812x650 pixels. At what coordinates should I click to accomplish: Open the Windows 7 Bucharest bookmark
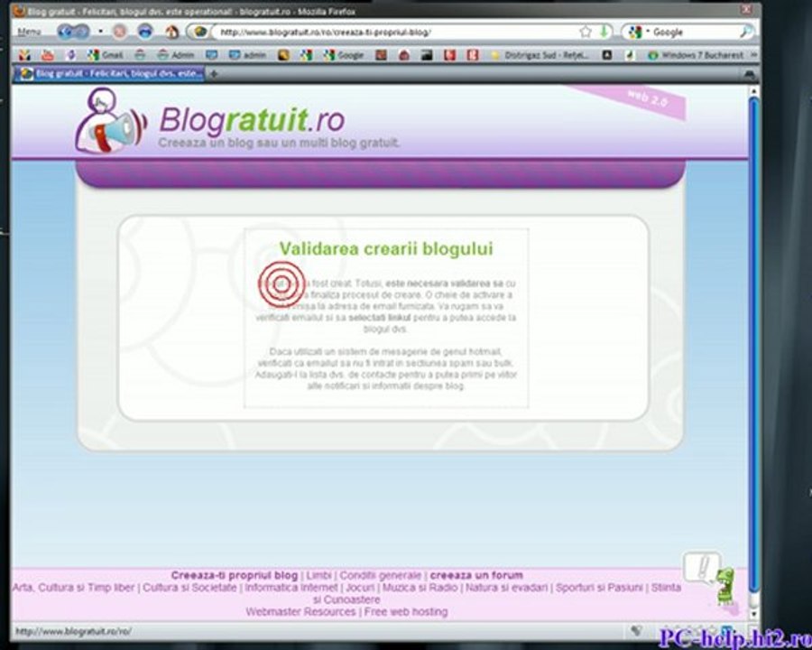pos(696,55)
